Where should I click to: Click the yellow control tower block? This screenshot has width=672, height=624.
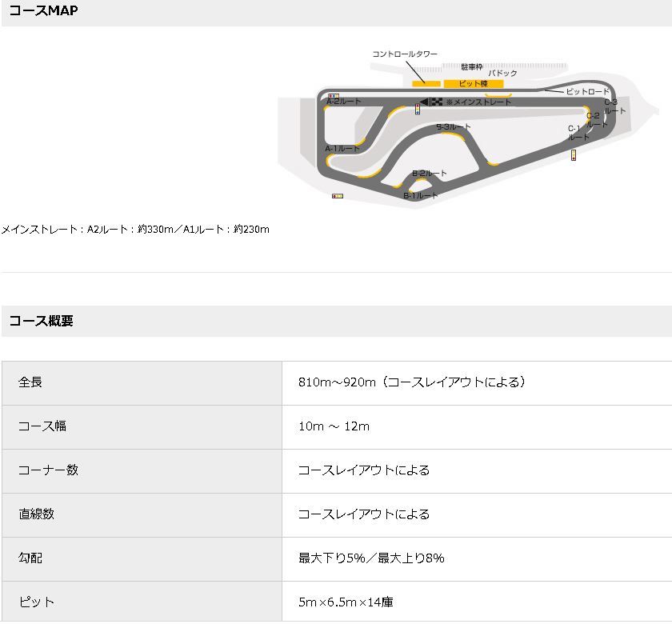click(x=426, y=83)
